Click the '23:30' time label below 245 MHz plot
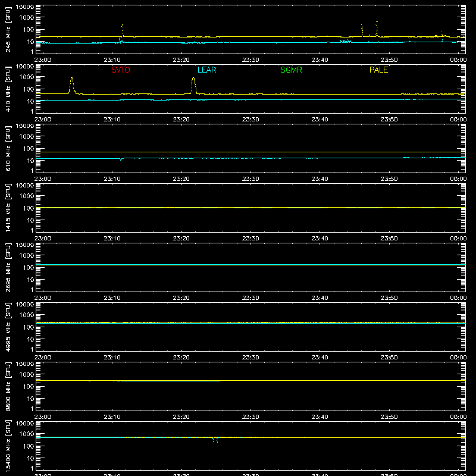Viewport: 476px width, 476px height. click(250, 60)
